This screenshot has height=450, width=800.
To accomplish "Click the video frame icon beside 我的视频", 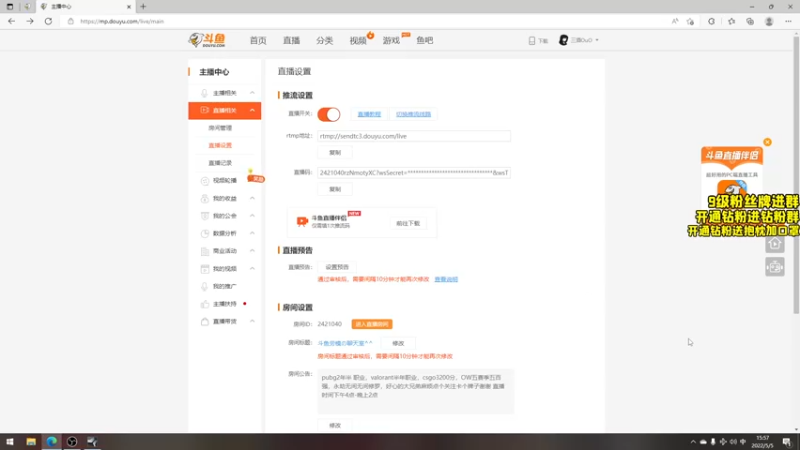I will click(x=205, y=269).
